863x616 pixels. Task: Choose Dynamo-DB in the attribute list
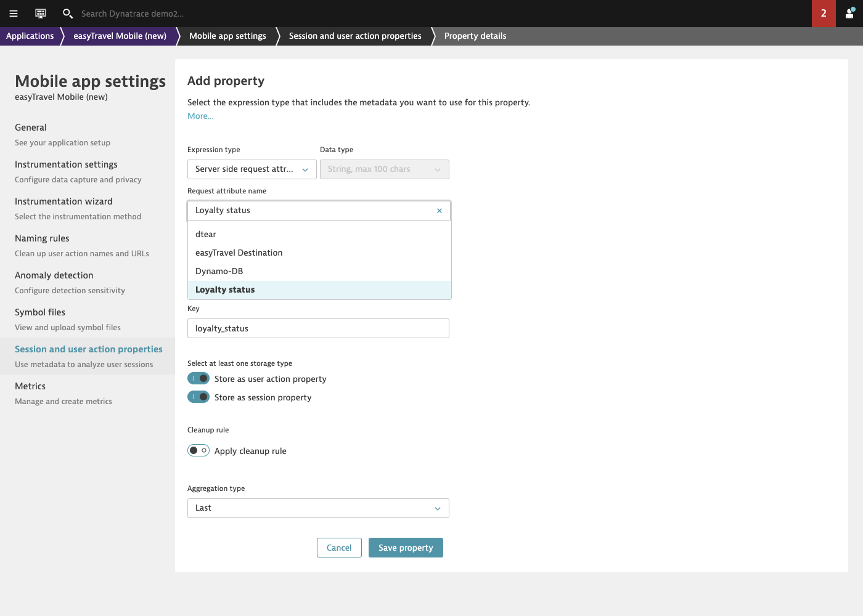319,271
